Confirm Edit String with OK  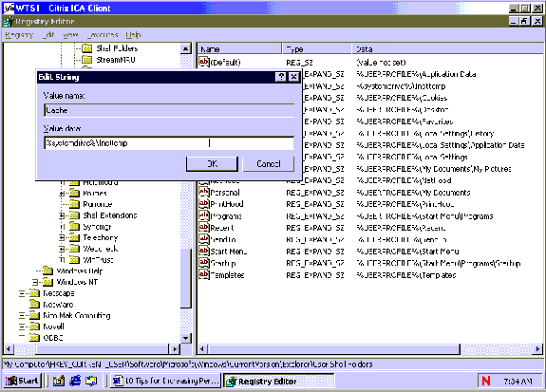coord(212,163)
